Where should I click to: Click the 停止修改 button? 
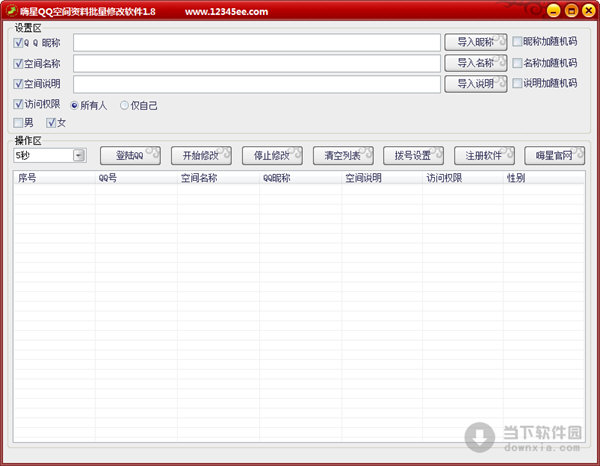[x=272, y=156]
